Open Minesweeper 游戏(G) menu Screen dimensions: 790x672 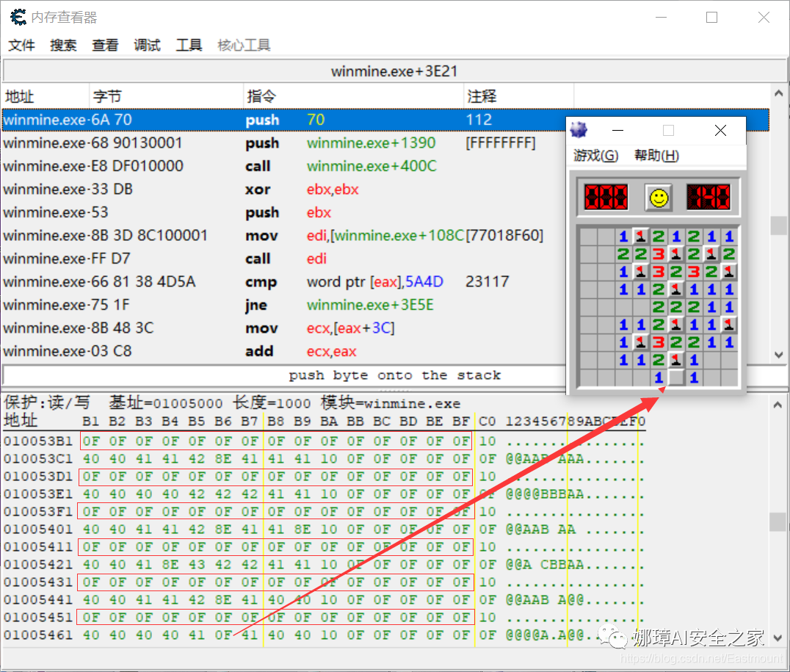coord(596,155)
